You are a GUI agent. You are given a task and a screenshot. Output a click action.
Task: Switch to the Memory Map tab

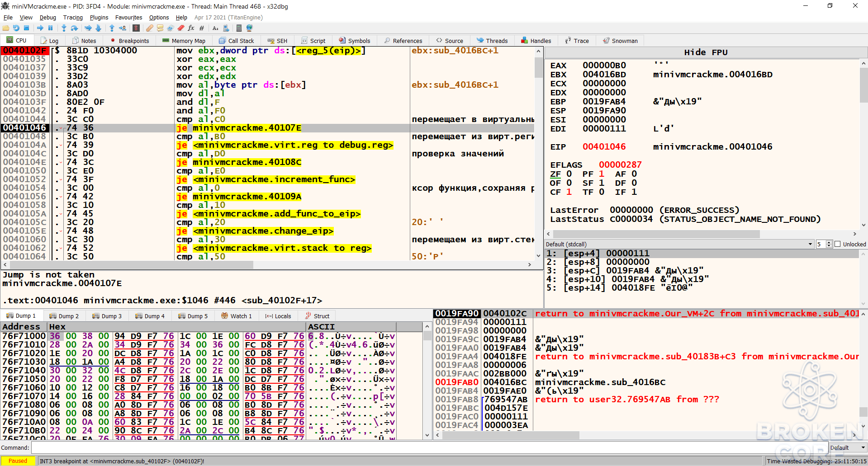[x=184, y=41]
